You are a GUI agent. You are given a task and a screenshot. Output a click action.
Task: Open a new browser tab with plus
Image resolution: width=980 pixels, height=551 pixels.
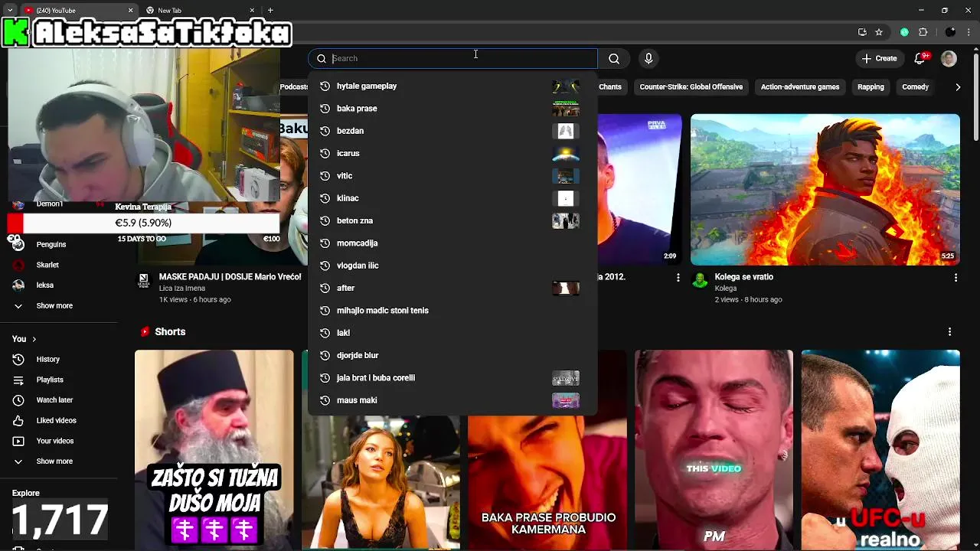(x=270, y=11)
